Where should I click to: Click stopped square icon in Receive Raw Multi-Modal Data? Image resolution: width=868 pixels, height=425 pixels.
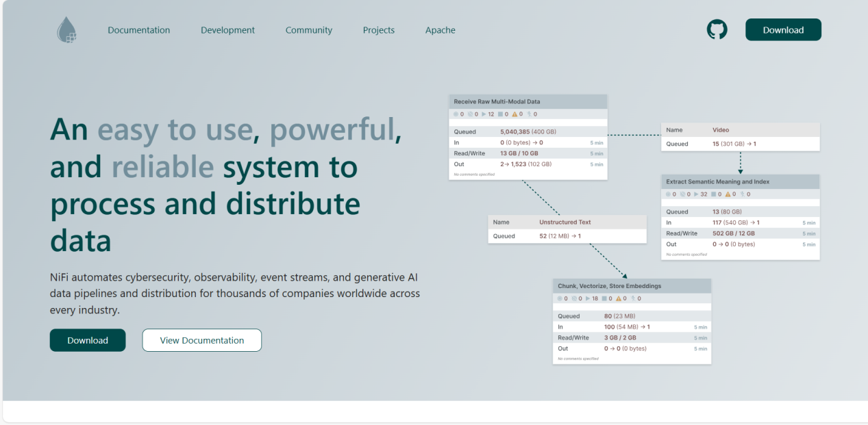501,114
